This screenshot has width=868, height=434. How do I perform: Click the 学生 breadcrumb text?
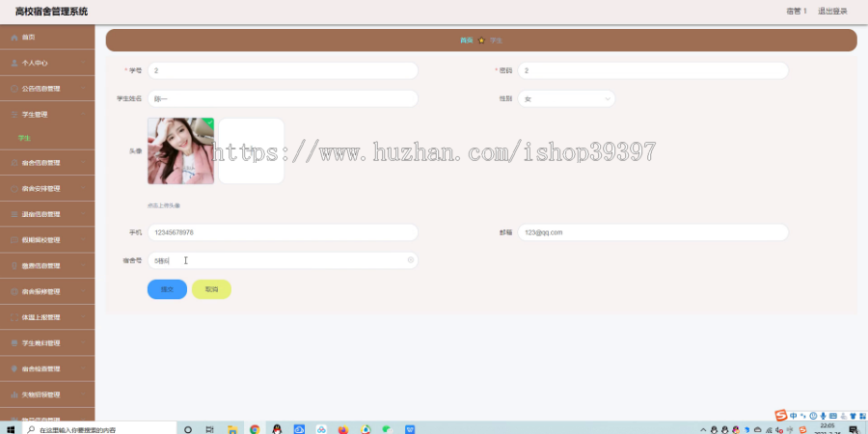tap(496, 41)
